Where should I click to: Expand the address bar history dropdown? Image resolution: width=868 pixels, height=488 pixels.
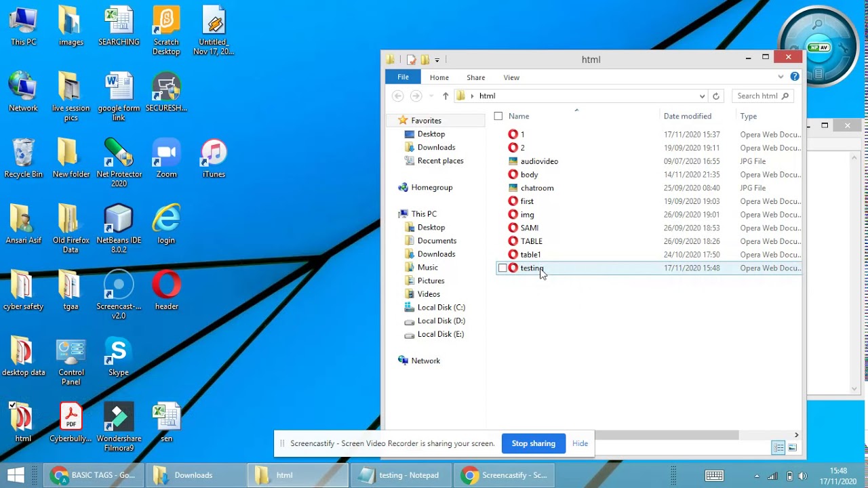pyautogui.click(x=702, y=96)
